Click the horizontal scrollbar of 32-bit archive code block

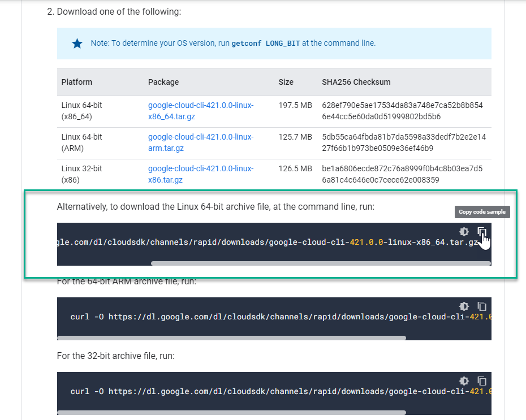(231, 413)
